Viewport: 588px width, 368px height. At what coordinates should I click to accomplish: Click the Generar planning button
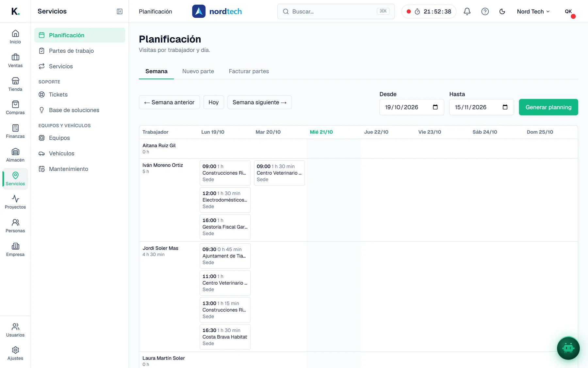point(548,107)
